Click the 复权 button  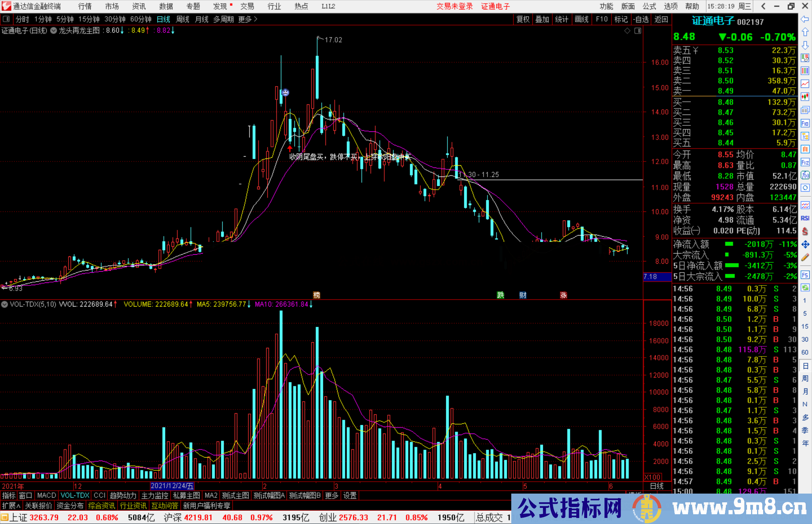tap(523, 19)
